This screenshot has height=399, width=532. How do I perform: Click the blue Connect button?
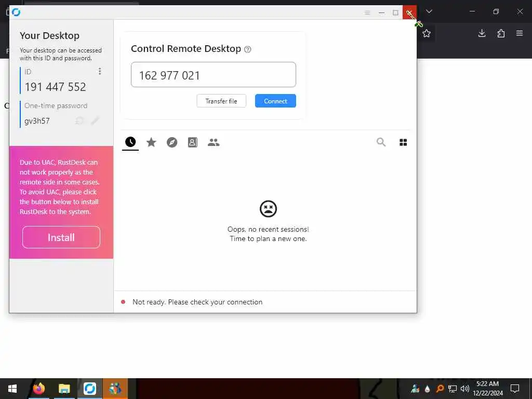click(x=275, y=101)
